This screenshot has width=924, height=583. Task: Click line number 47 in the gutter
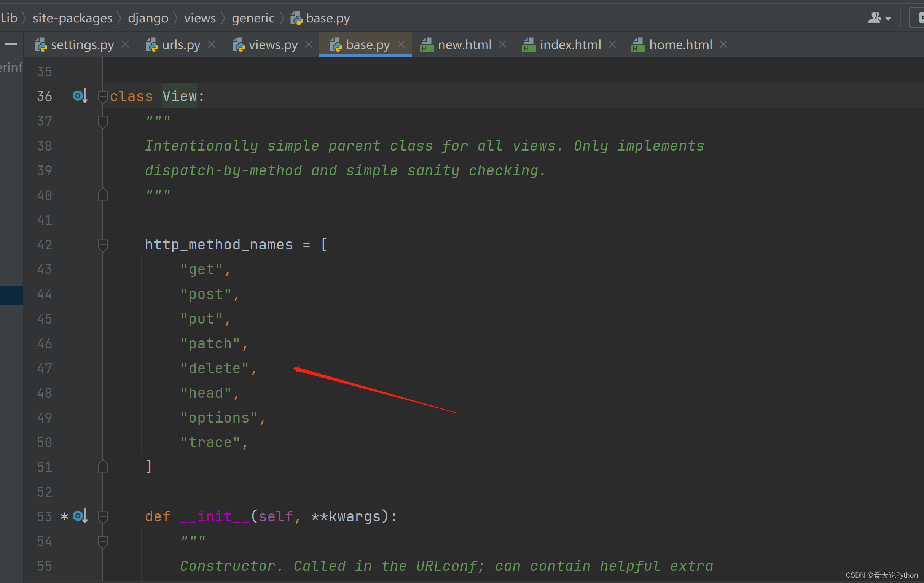45,368
